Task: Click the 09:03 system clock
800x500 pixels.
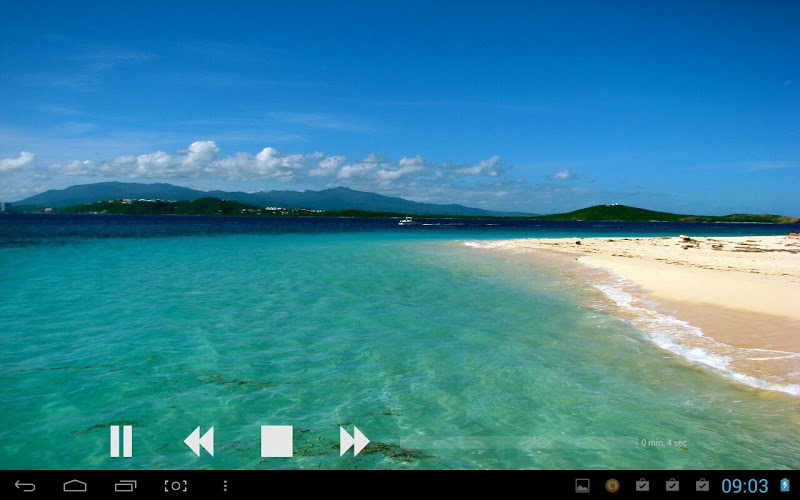Action: pyautogui.click(x=745, y=486)
